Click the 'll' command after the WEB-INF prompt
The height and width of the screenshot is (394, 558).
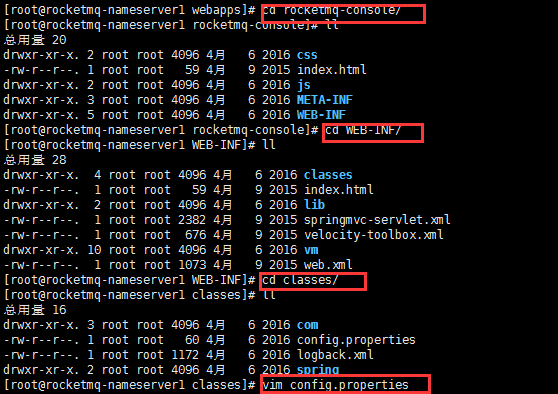pos(269,145)
